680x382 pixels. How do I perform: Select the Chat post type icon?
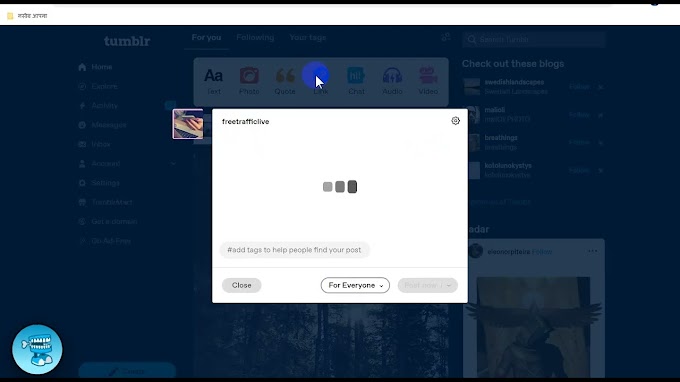356,76
